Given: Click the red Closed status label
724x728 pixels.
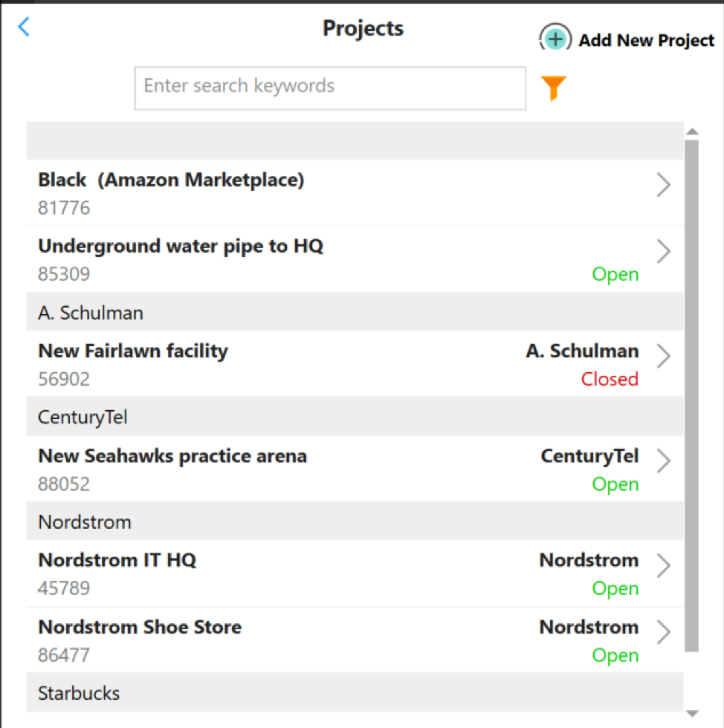Looking at the screenshot, I should point(610,380).
